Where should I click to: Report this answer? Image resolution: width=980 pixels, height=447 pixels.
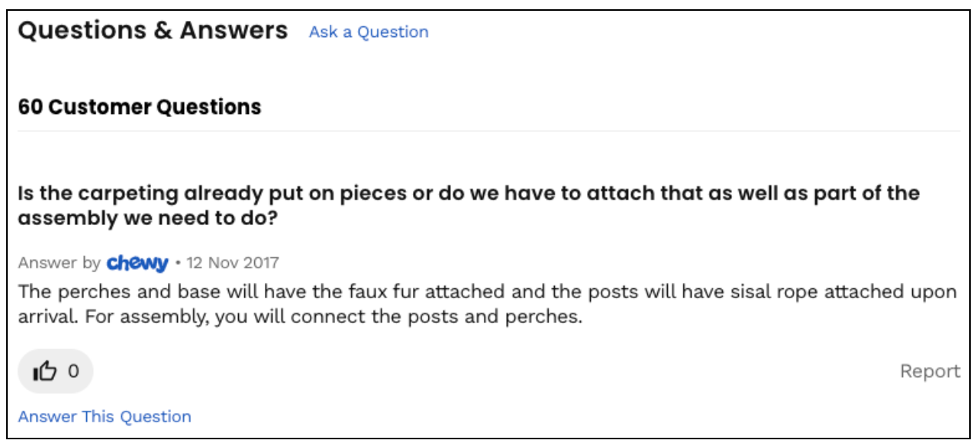click(x=930, y=371)
